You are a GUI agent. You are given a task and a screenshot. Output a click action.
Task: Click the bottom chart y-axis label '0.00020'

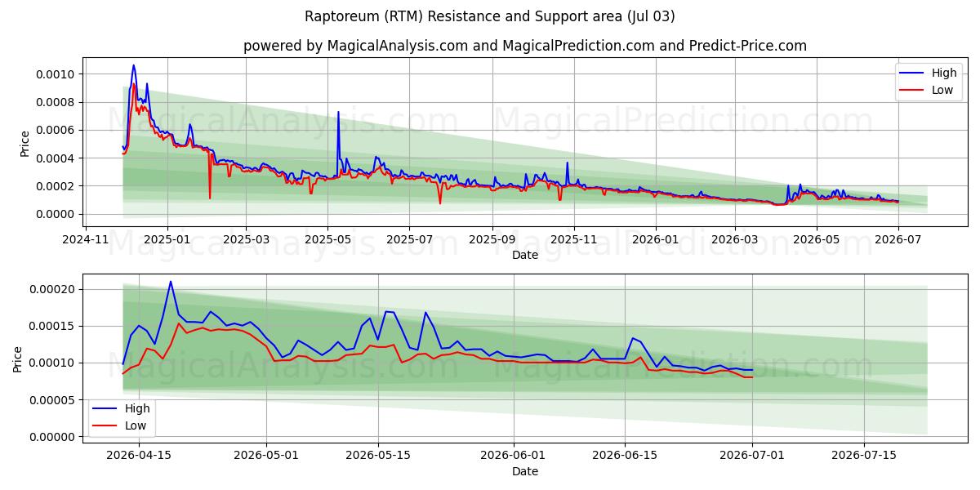click(x=52, y=289)
